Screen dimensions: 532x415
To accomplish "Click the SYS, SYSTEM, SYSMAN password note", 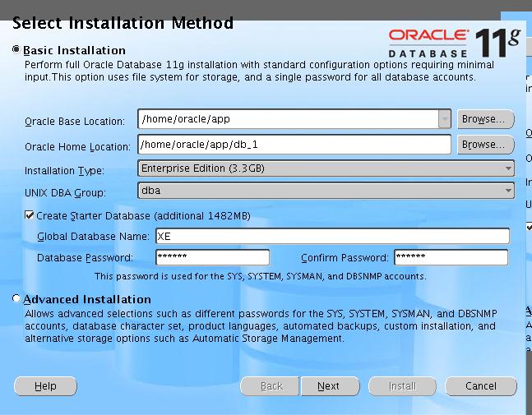I will coord(260,276).
